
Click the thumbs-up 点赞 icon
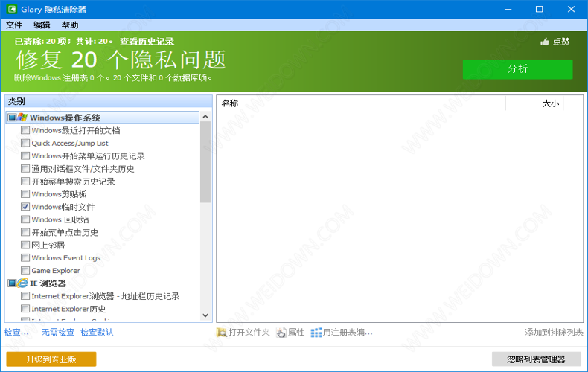pos(545,41)
